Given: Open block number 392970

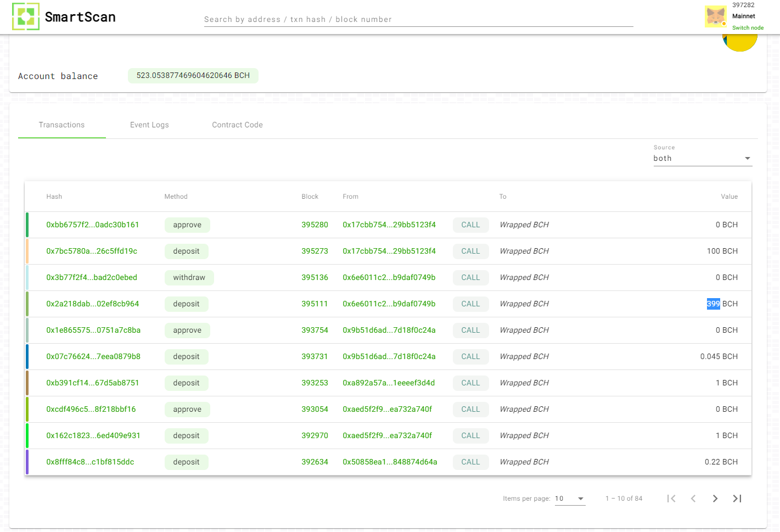Looking at the screenshot, I should [315, 436].
